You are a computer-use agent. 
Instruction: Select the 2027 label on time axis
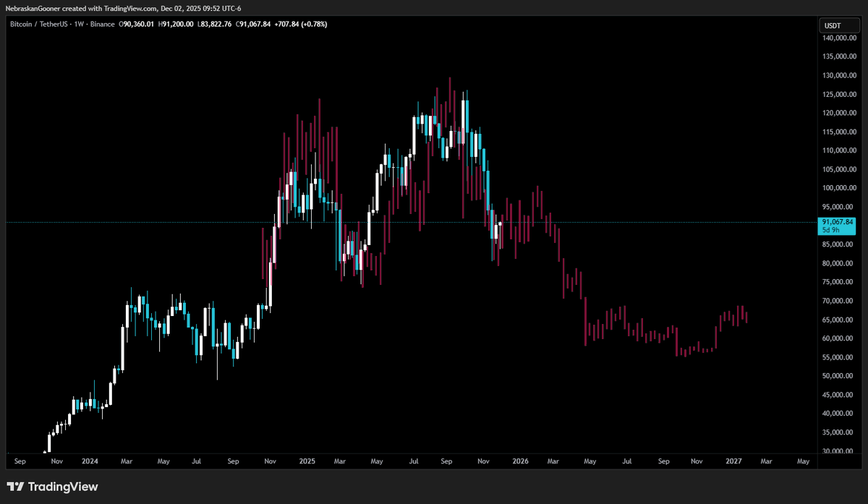[735, 461]
